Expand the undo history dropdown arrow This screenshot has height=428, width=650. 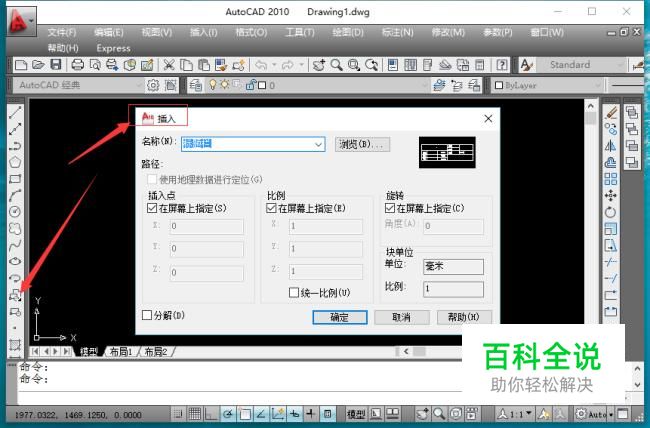pyautogui.click(x=274, y=65)
